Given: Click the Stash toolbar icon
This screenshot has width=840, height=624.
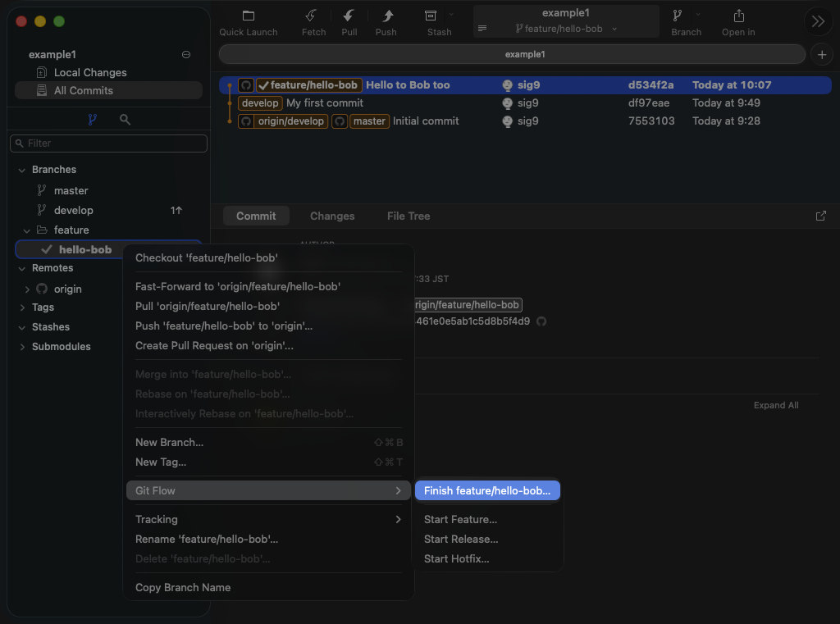Looking at the screenshot, I should pyautogui.click(x=431, y=16).
